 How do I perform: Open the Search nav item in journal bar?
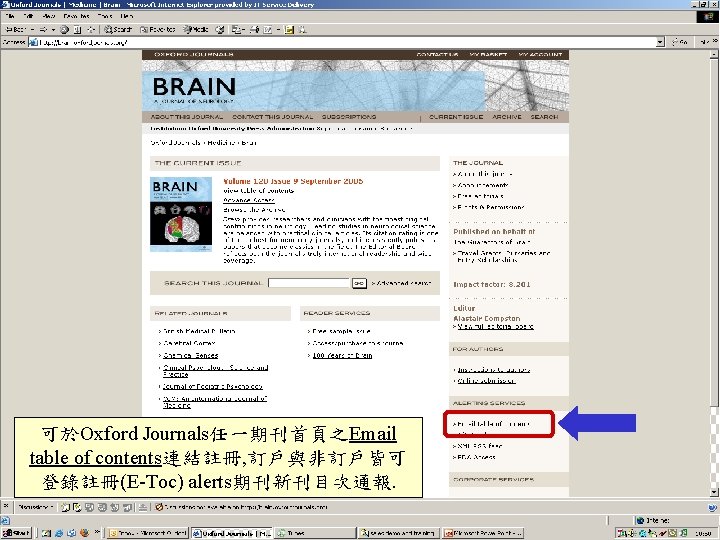coord(544,117)
